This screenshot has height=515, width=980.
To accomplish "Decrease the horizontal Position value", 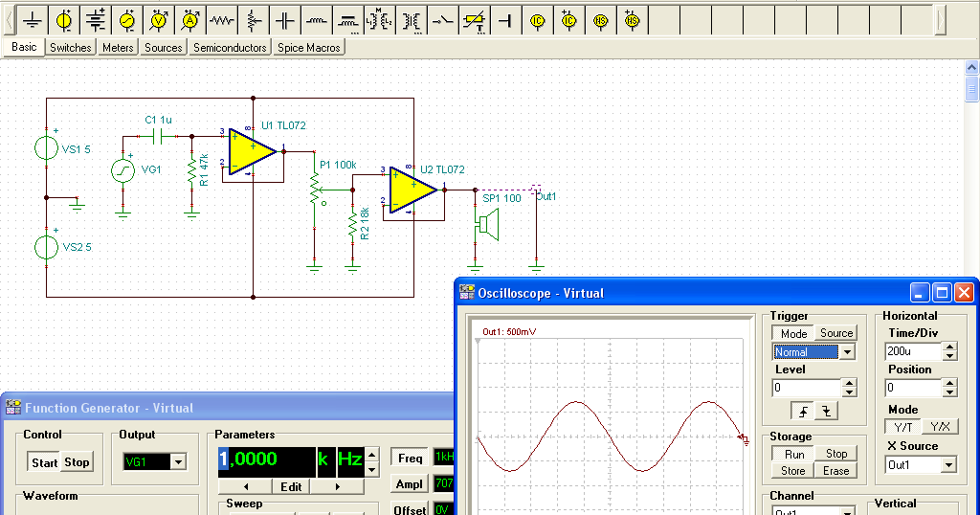I will pyautogui.click(x=950, y=392).
